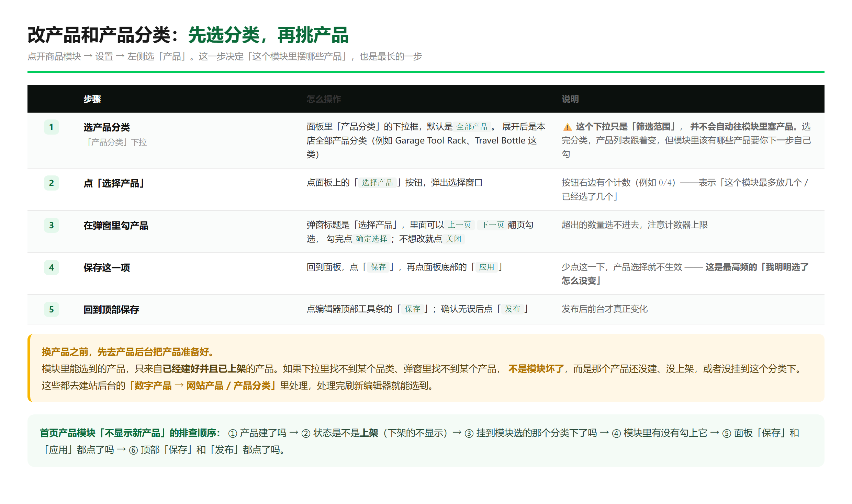Click the step title 选产品分类

click(107, 127)
